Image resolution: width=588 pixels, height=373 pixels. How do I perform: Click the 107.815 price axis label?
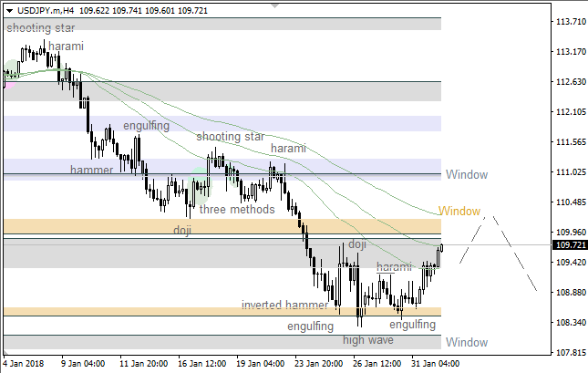point(570,353)
